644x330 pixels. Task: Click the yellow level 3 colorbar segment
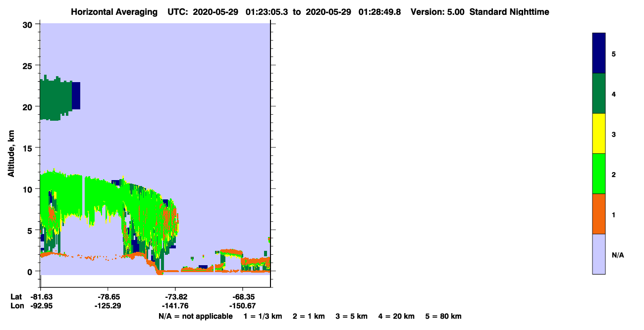599,134
